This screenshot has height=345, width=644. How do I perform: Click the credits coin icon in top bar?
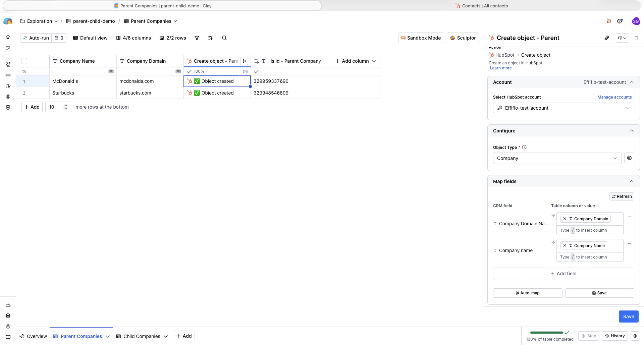[609, 21]
